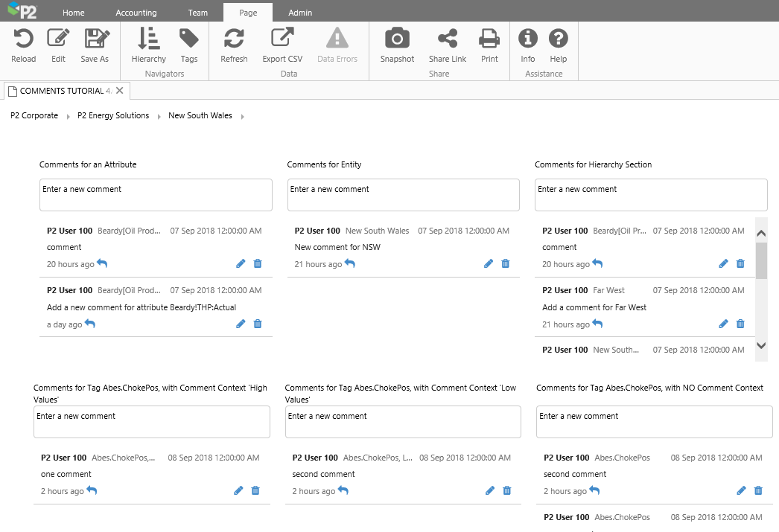
Task: Click the Reload icon in the ribbon
Action: (23, 39)
